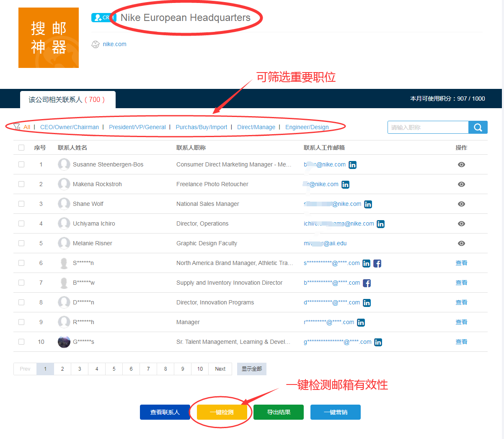Click Uchiyama Ichiro's avatar icon
Image resolution: width=504 pixels, height=439 pixels.
coord(64,223)
